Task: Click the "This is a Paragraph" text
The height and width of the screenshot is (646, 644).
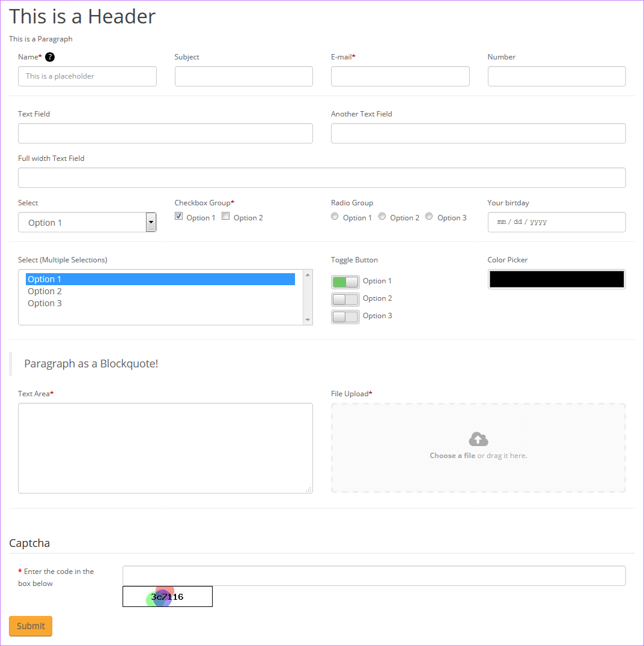Action: 41,39
